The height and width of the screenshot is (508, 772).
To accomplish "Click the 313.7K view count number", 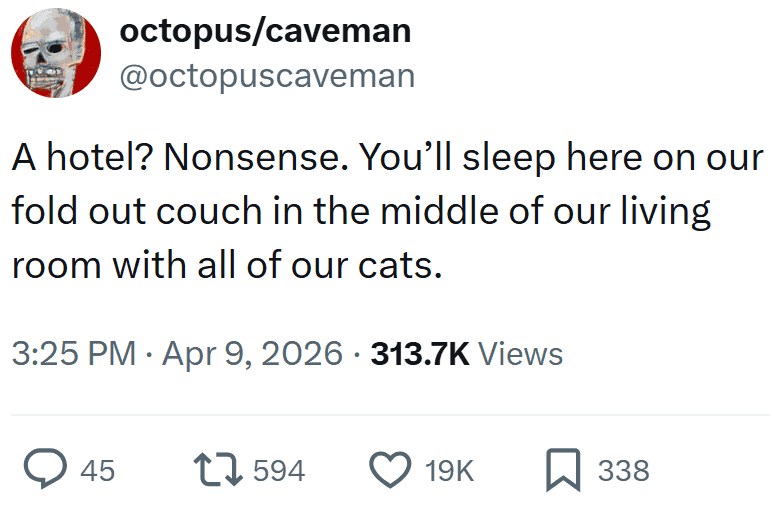I will [420, 353].
